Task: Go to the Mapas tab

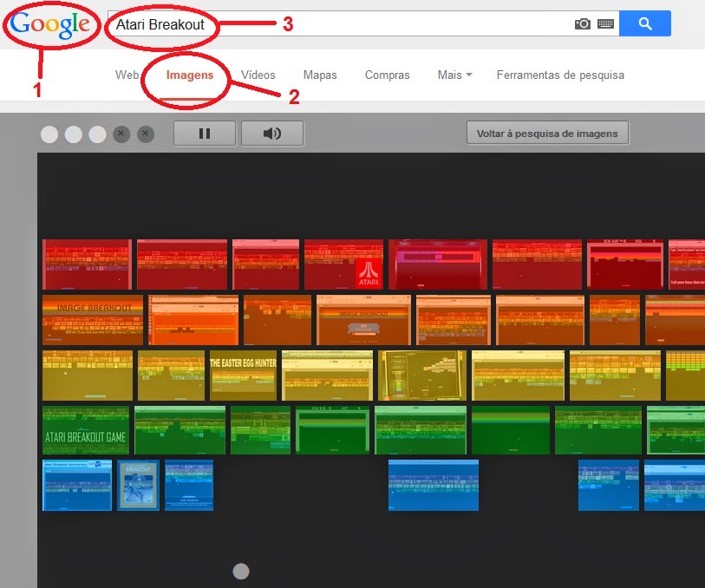Action: (x=320, y=75)
